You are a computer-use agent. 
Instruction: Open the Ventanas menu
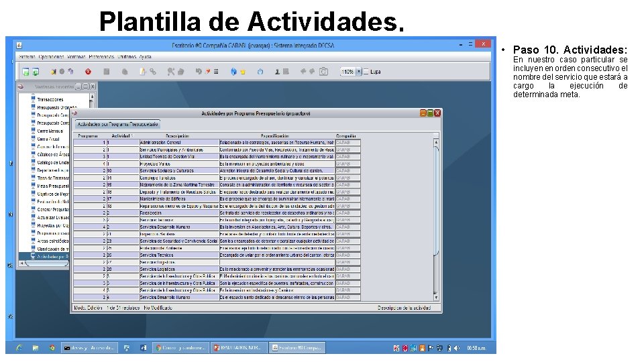pyautogui.click(x=76, y=56)
